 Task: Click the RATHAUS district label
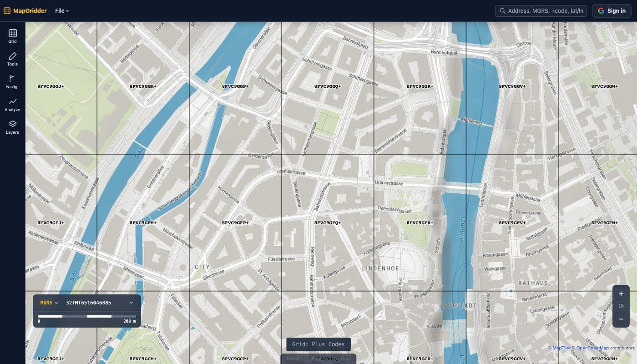[533, 283]
